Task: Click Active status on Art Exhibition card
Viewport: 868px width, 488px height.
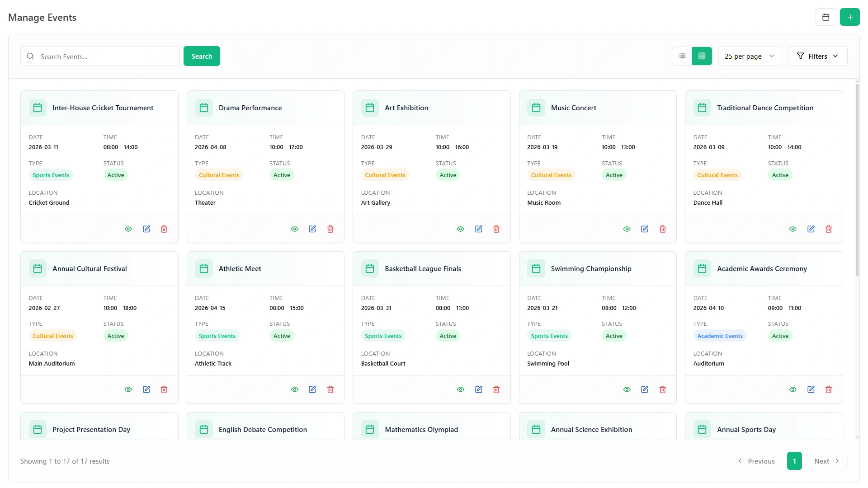Action: click(x=448, y=175)
